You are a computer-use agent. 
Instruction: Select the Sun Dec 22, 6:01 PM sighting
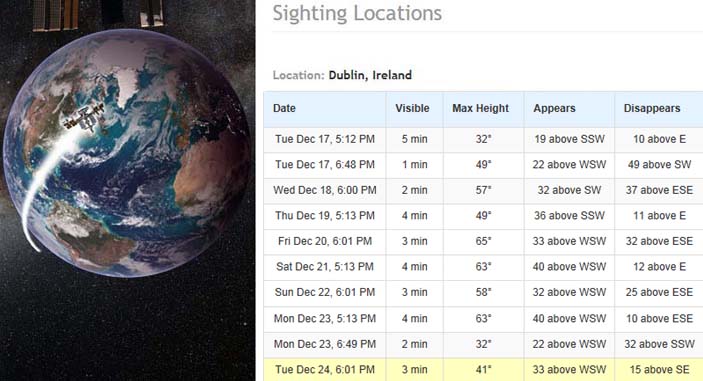[x=483, y=293]
